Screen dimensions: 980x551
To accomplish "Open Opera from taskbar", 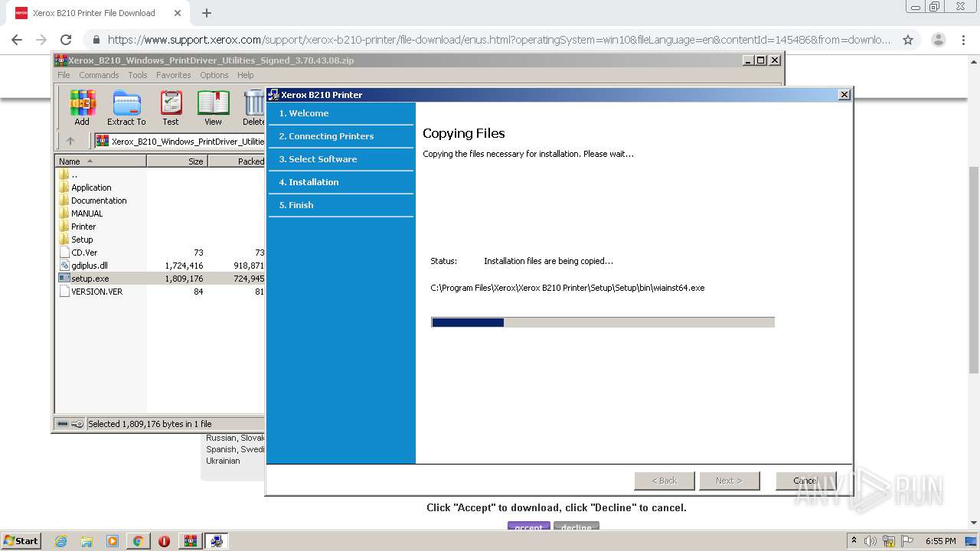I will (164, 541).
